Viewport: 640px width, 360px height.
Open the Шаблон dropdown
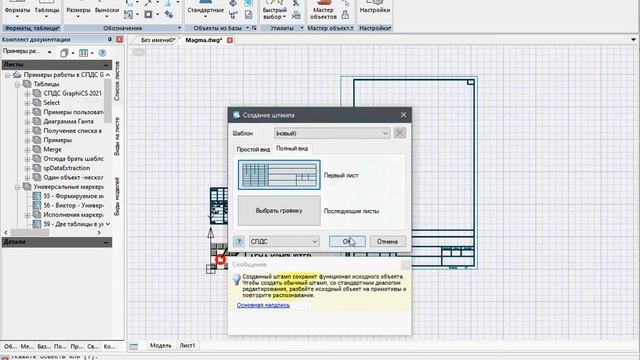[332, 133]
